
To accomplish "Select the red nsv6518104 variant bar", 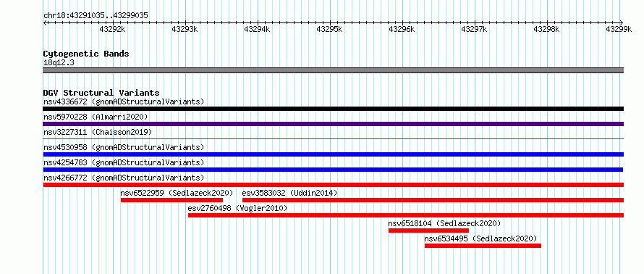I will pyautogui.click(x=428, y=231).
